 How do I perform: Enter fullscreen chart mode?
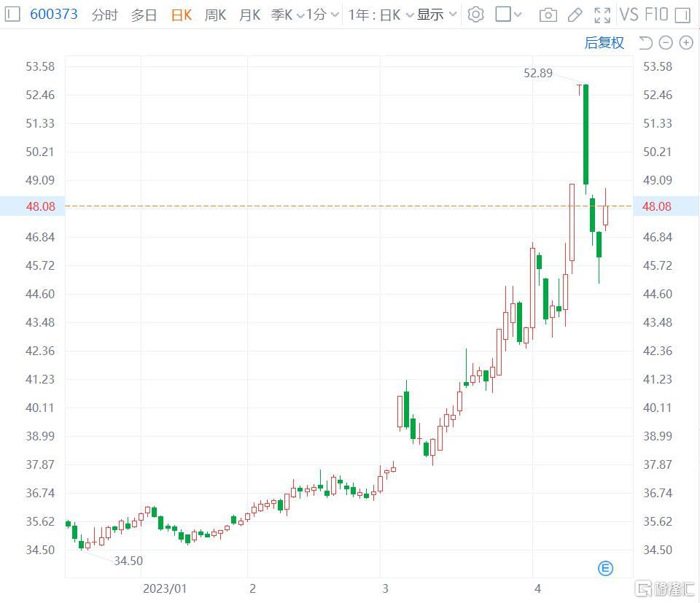602,15
